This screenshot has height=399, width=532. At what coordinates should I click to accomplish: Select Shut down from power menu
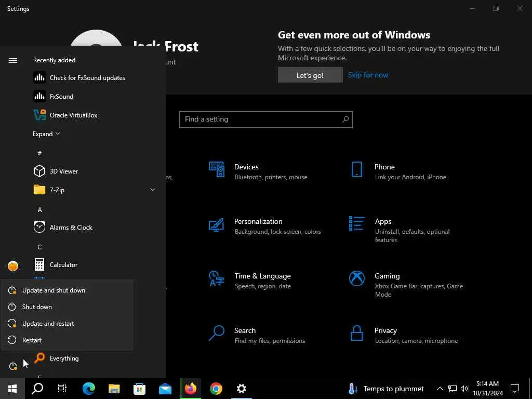[67, 307]
